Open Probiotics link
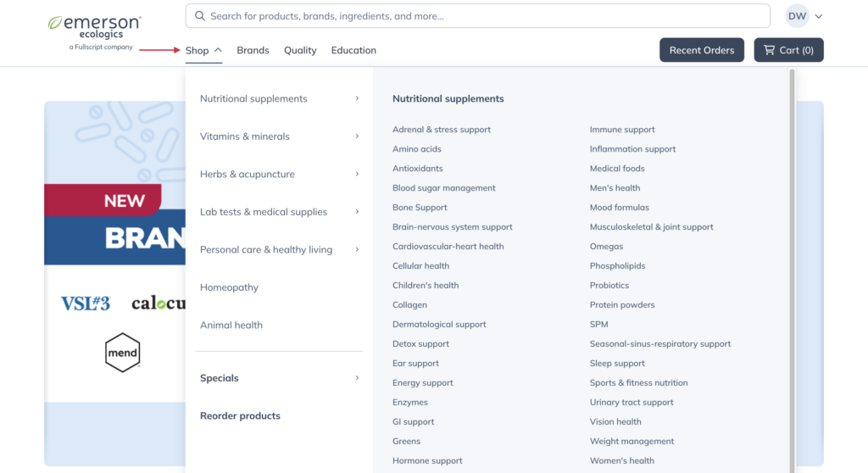868x473 pixels. (x=609, y=285)
